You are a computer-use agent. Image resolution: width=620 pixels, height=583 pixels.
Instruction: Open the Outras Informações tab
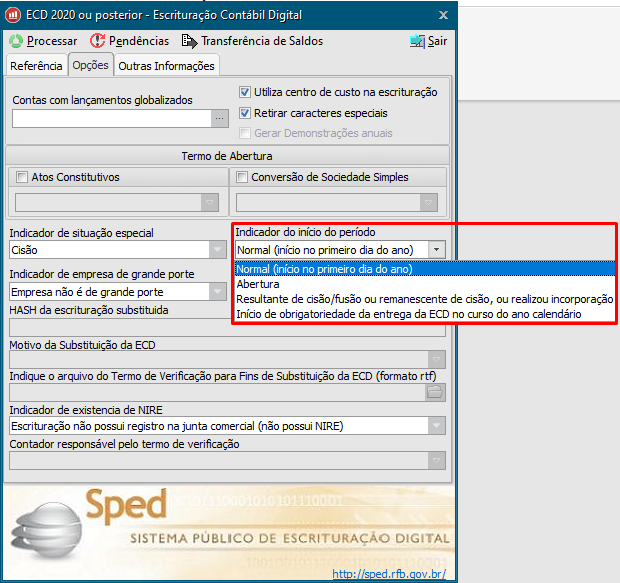point(166,66)
